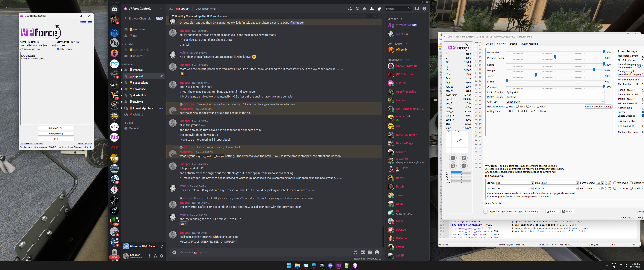Image resolution: width=644 pixels, height=270 pixels.
Task: Enable X axis Axis Invert checkbox
Action: click(x=615, y=183)
